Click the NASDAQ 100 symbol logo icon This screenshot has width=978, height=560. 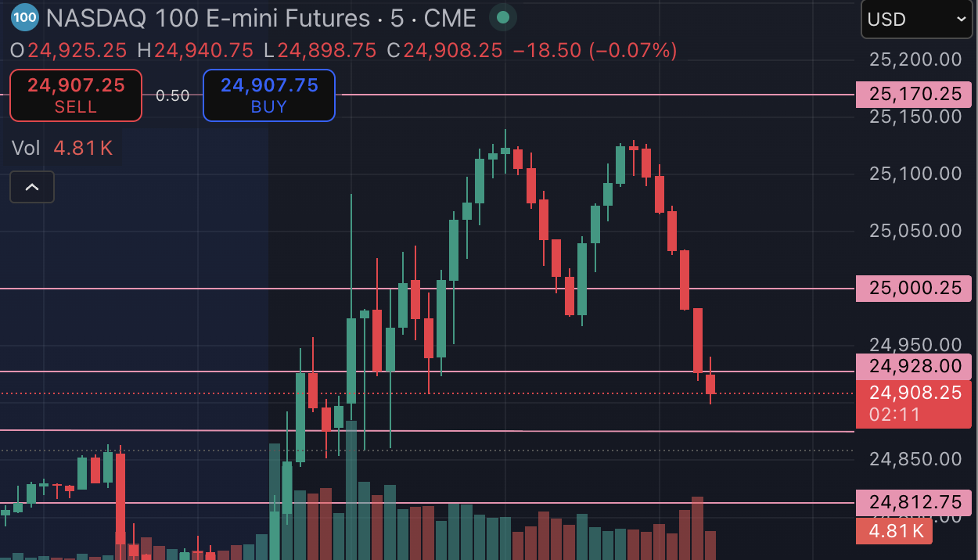pos(26,17)
